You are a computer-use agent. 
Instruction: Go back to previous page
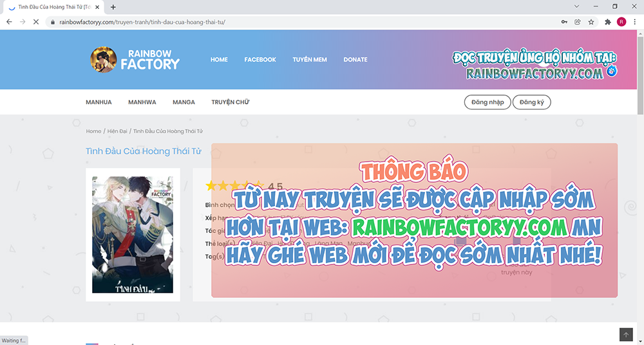[x=9, y=21]
